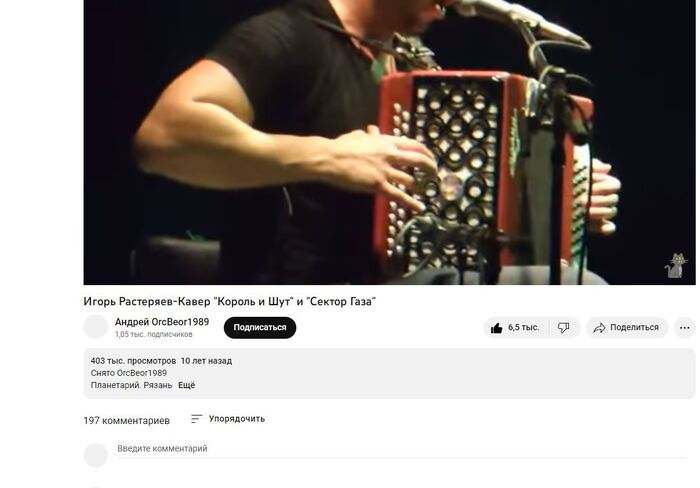The width and height of the screenshot is (700, 488).
Task: Click the 197 комментариев heading
Action: [126, 421]
